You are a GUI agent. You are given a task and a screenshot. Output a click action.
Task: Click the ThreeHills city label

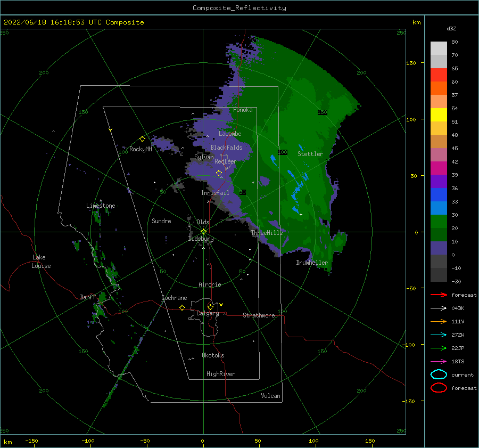pos(267,233)
